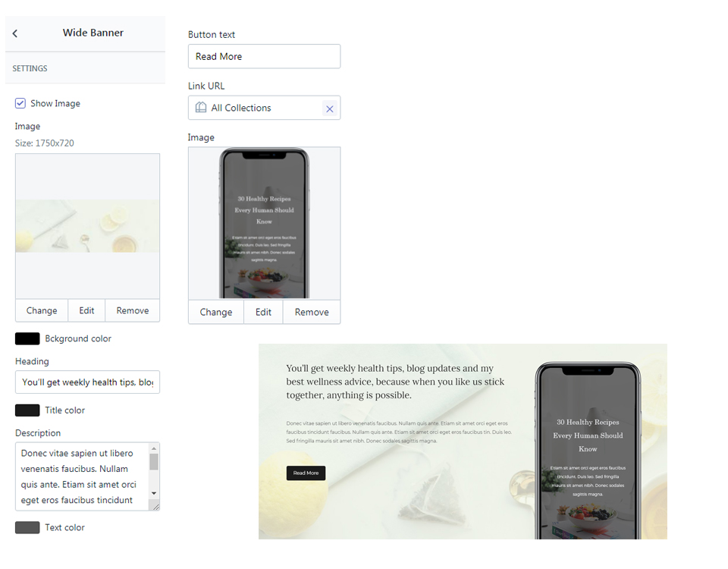The image size is (728, 569).
Task: Click Edit under the banner image
Action: [86, 310]
